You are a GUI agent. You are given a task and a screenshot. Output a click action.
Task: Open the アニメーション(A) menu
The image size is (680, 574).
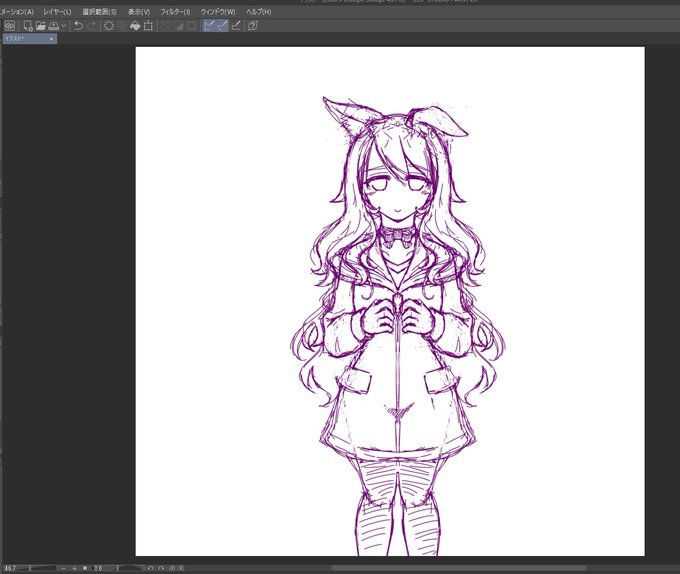coord(17,12)
